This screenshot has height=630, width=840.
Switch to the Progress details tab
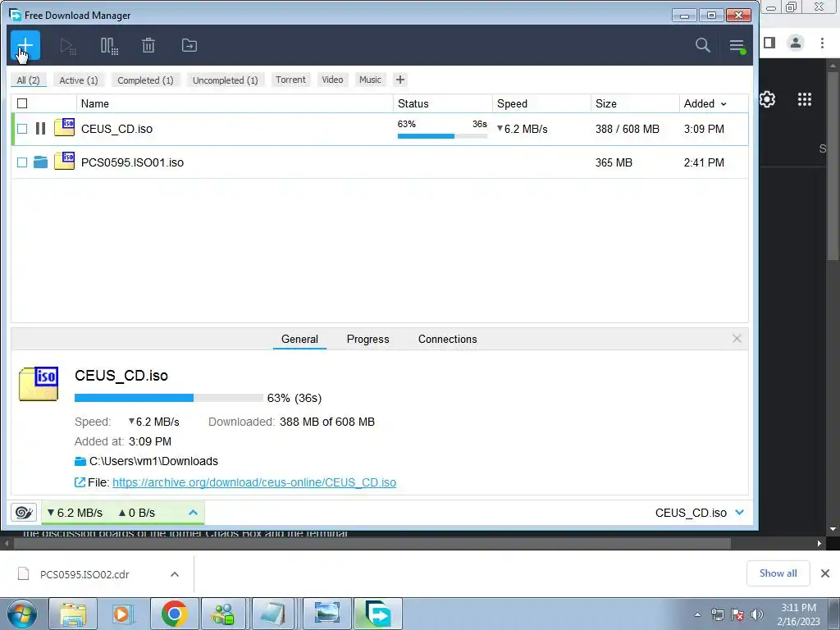[x=368, y=339]
